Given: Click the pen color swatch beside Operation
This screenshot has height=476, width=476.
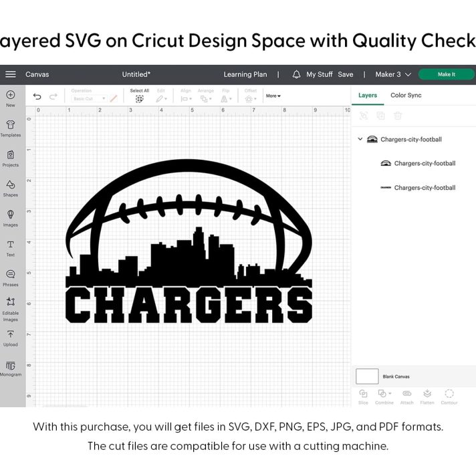Looking at the screenshot, I should pyautogui.click(x=114, y=99).
